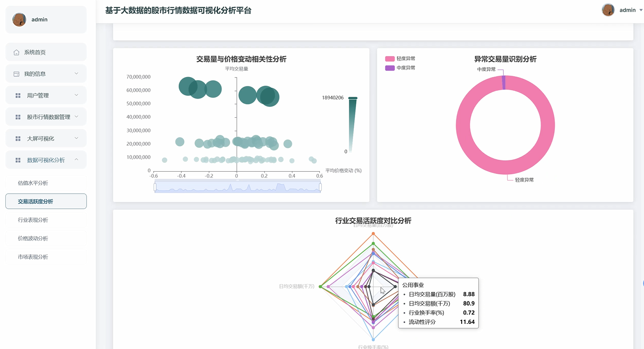Click the 70,000,000 y-axis tick label
644x349 pixels.
139,77
